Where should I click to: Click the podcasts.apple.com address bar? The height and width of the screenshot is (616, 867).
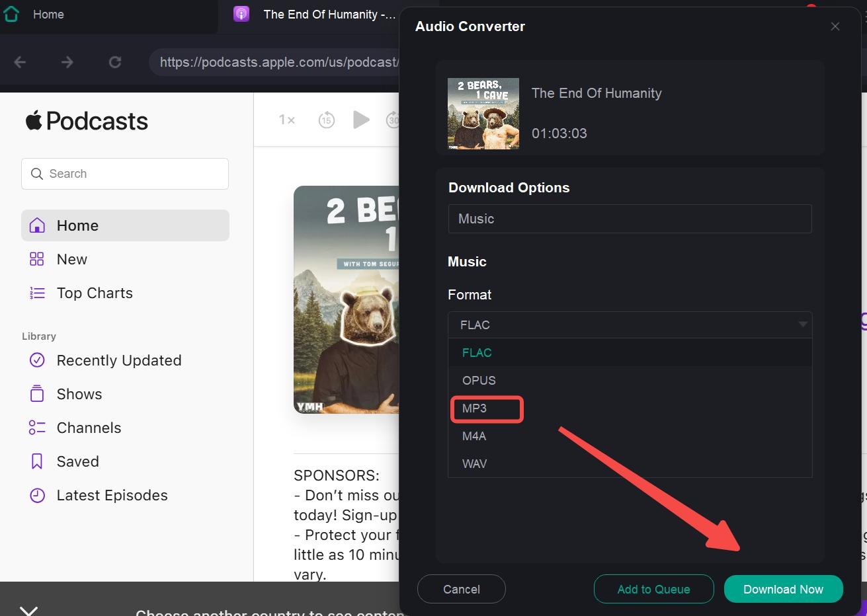click(x=274, y=62)
